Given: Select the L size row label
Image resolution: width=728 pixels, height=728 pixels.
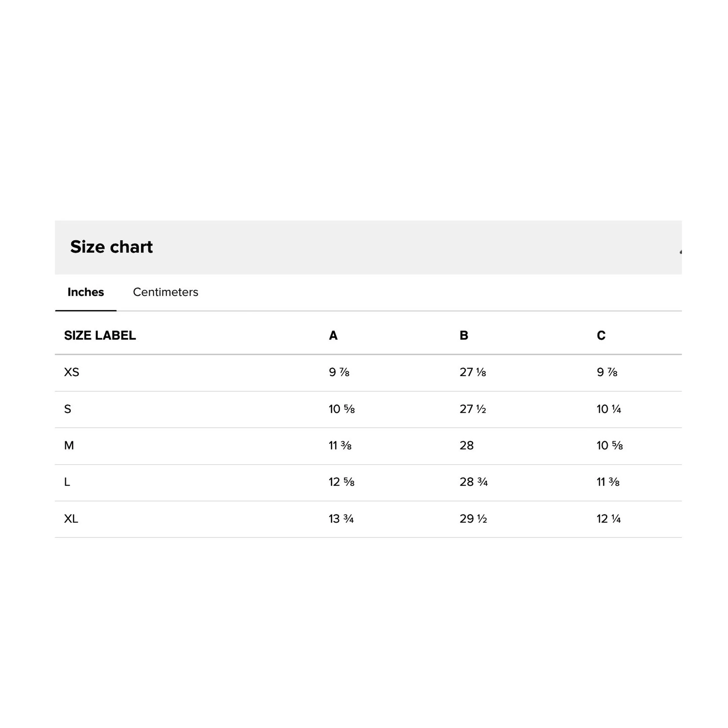Looking at the screenshot, I should point(67,482).
